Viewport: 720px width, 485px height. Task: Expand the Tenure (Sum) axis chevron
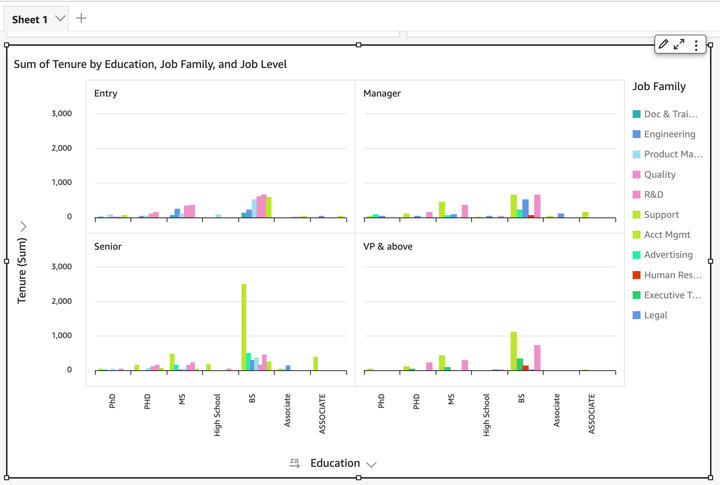23,227
